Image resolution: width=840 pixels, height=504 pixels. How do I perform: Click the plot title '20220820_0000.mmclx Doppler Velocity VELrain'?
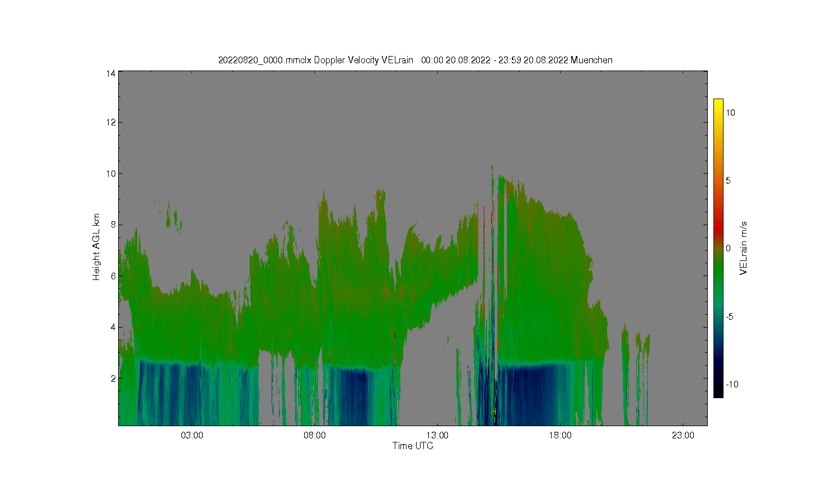coord(316,60)
